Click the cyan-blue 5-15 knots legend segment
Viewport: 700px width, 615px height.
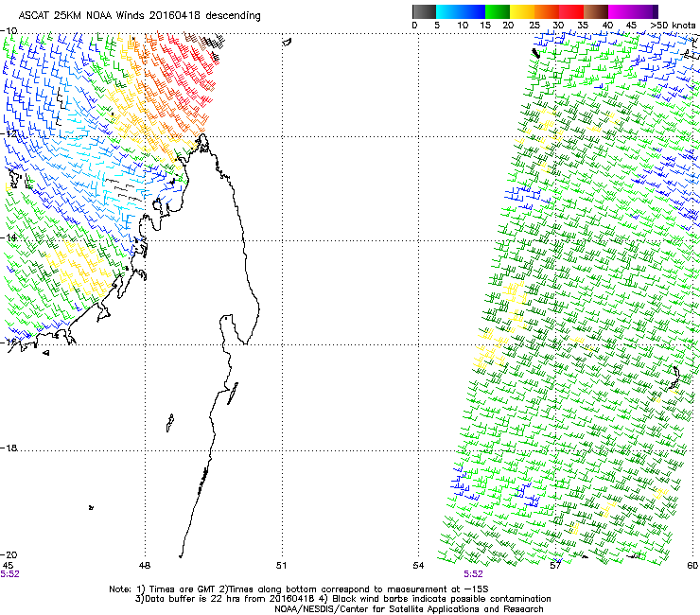point(461,11)
